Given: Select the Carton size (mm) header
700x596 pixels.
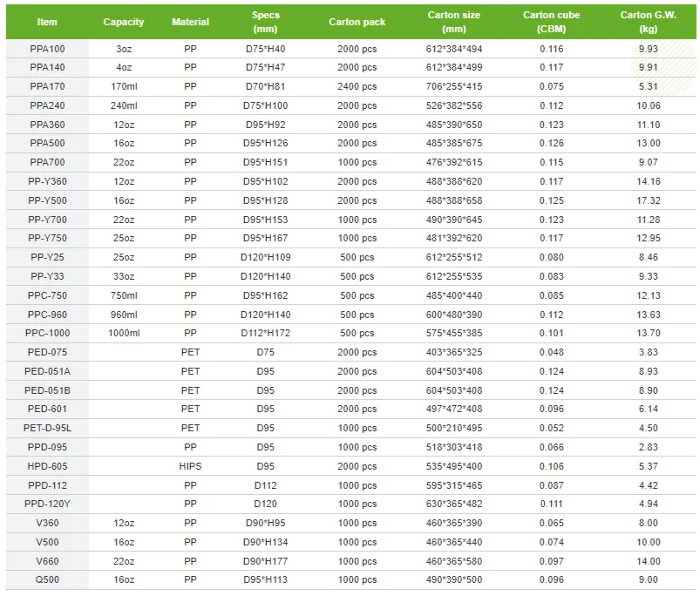Looking at the screenshot, I should (x=453, y=22).
